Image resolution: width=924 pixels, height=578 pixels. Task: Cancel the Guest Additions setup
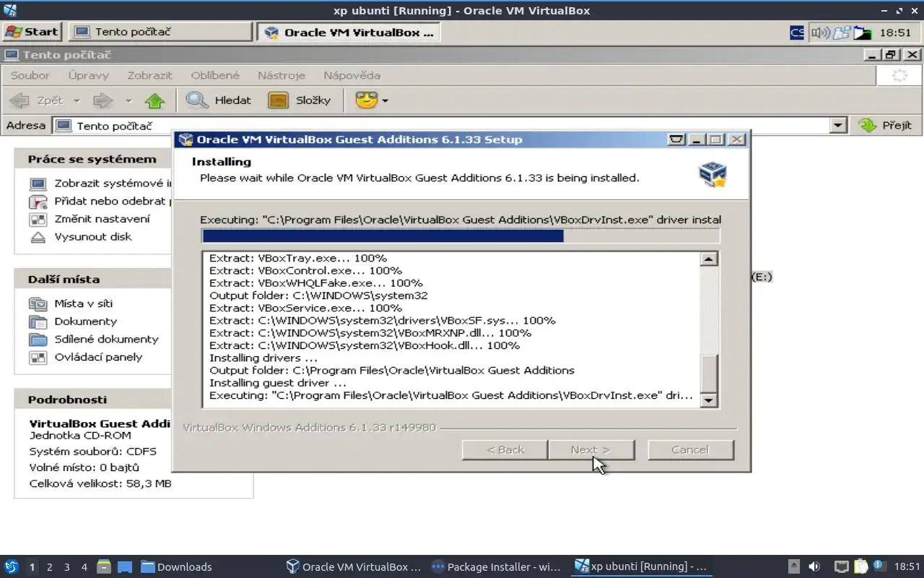690,449
